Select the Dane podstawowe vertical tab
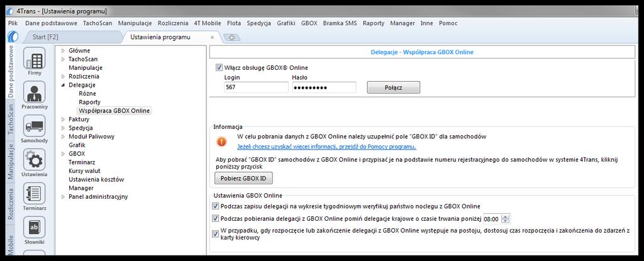The height and width of the screenshot is (261, 644). click(11, 71)
